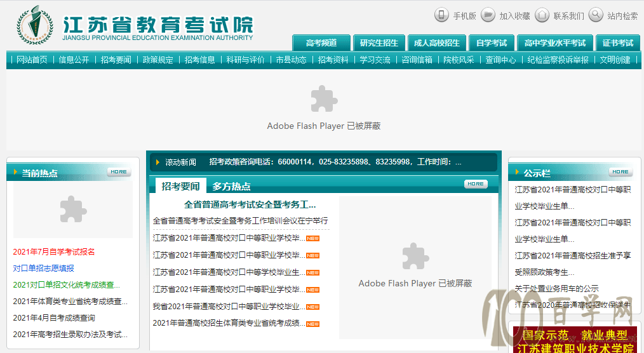The width and height of the screenshot is (644, 353).
Task: Open 文明创建 in navigation bar
Action: [615, 60]
